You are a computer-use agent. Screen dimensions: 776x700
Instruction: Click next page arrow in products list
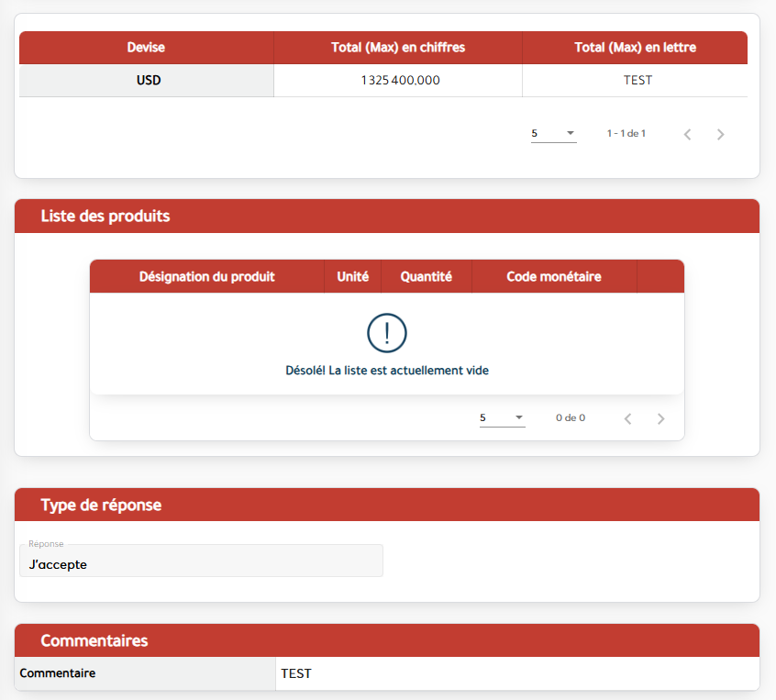(660, 418)
